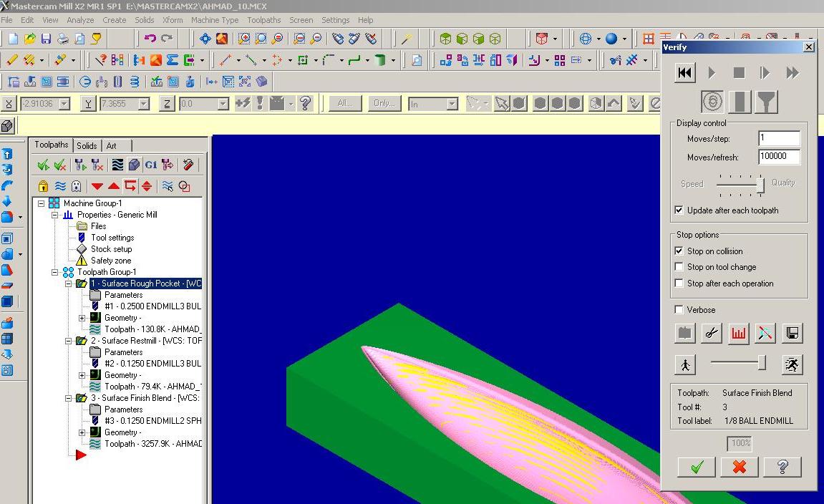824x504 pixels.
Task: Enable Stop on tool change checkbox
Action: tap(679, 266)
